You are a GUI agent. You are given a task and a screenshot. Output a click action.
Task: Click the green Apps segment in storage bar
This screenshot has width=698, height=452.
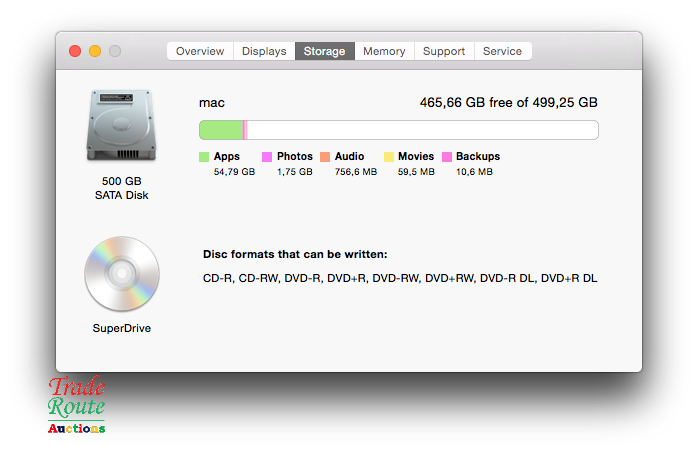(x=221, y=130)
